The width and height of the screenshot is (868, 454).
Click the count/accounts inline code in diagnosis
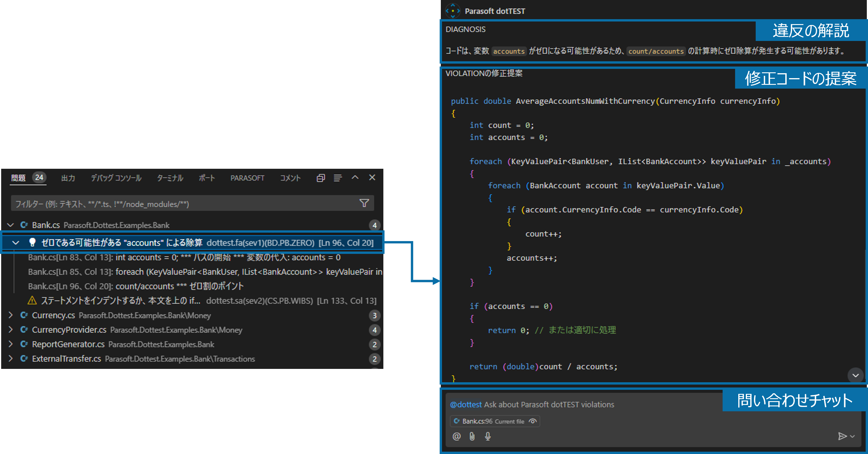click(x=656, y=51)
